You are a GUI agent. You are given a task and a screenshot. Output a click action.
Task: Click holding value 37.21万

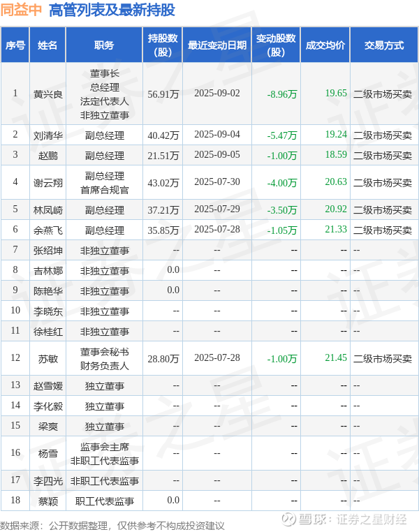pyautogui.click(x=163, y=210)
